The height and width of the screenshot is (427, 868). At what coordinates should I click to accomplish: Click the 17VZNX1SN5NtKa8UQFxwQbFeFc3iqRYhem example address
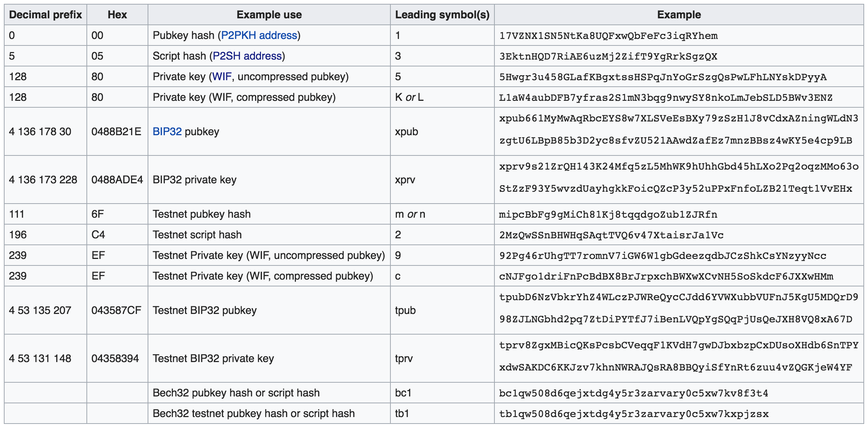point(608,36)
